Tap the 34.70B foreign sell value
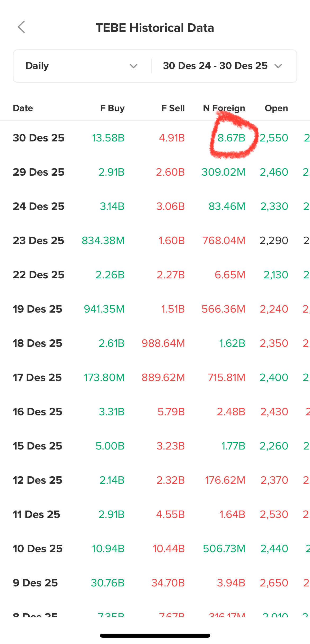The height and width of the screenshot is (644, 310). point(168,583)
